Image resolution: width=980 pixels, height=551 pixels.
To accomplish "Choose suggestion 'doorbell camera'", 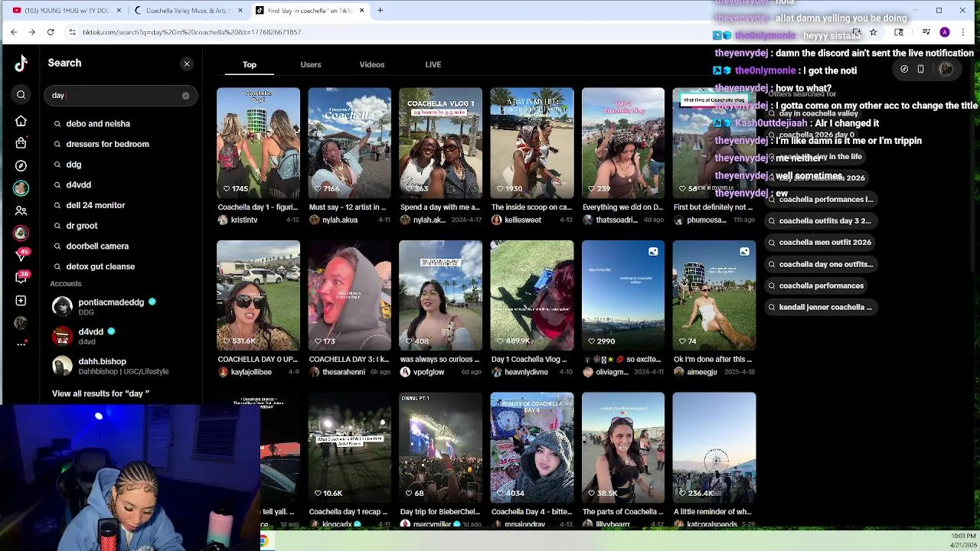I will tap(122, 246).
